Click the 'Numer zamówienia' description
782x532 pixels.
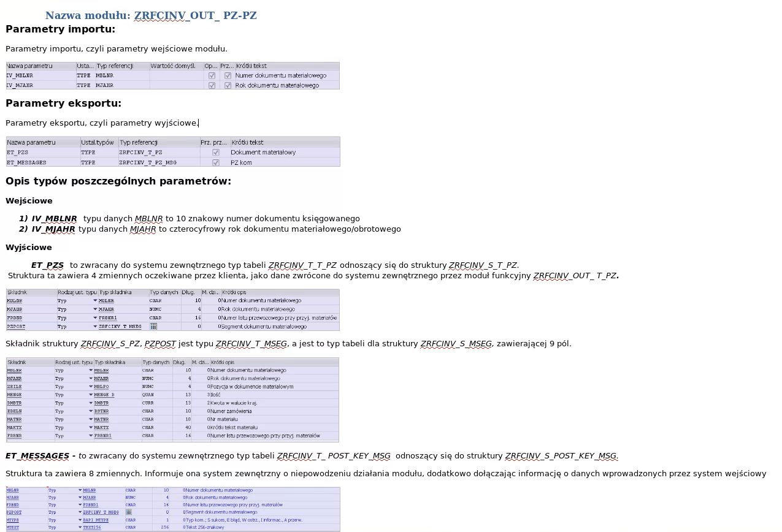pyautogui.click(x=231, y=411)
